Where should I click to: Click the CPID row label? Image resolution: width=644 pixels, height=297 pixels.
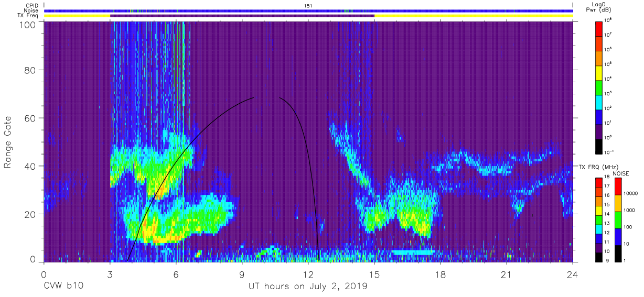pos(31,6)
